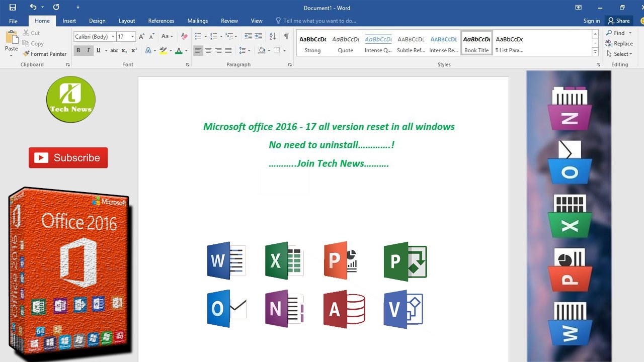Select the Format Painter tool
This screenshot has height=362, width=644.
44,54
